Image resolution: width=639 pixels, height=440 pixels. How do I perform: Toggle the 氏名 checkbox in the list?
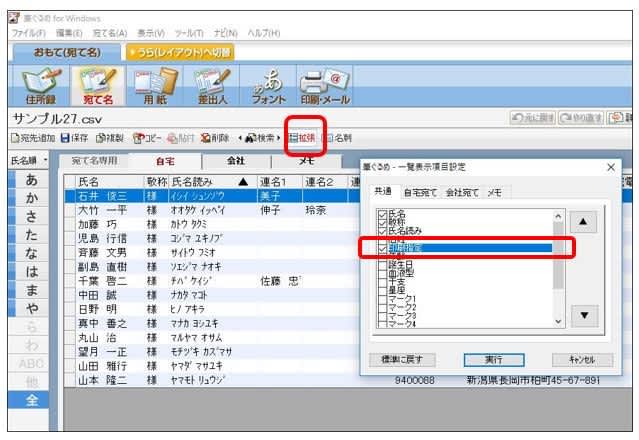pos(382,214)
